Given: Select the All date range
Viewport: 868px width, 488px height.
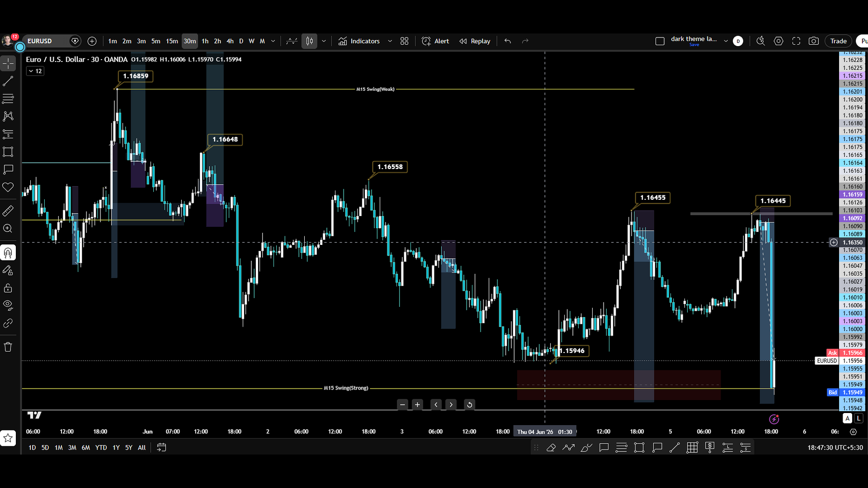Looking at the screenshot, I should click(142, 448).
